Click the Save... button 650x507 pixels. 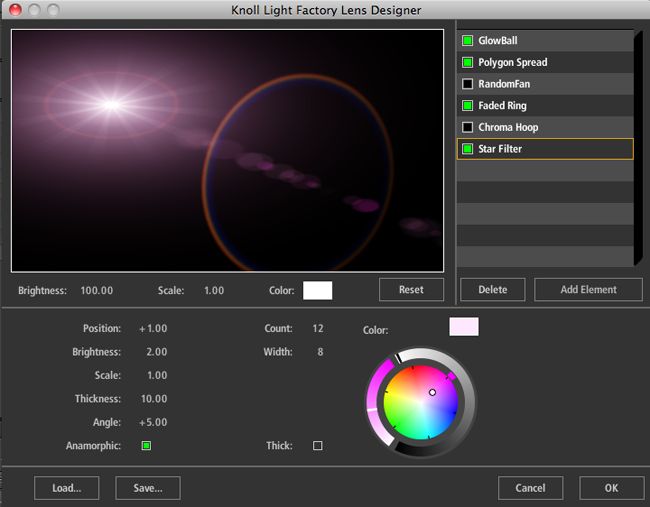pos(148,488)
